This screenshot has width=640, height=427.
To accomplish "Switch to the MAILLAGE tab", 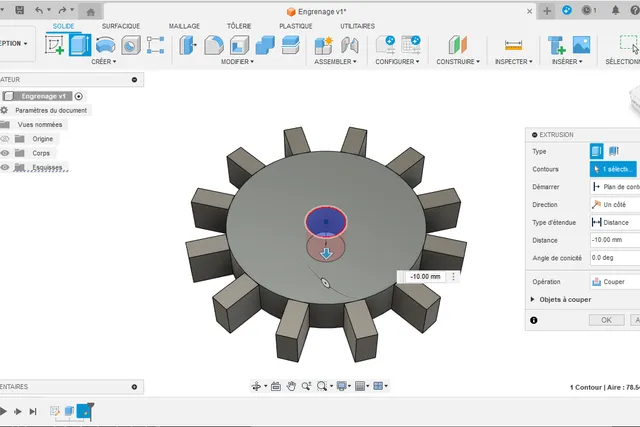I will pyautogui.click(x=184, y=26).
